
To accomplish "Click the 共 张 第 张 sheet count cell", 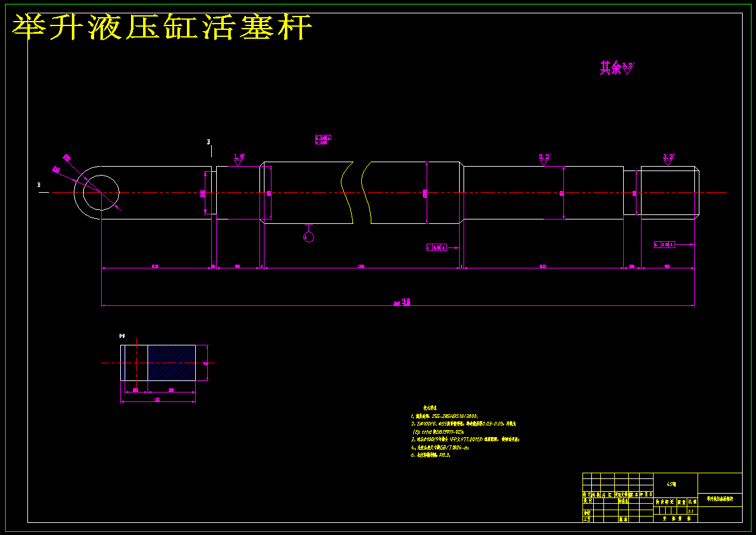I will coord(675,518).
